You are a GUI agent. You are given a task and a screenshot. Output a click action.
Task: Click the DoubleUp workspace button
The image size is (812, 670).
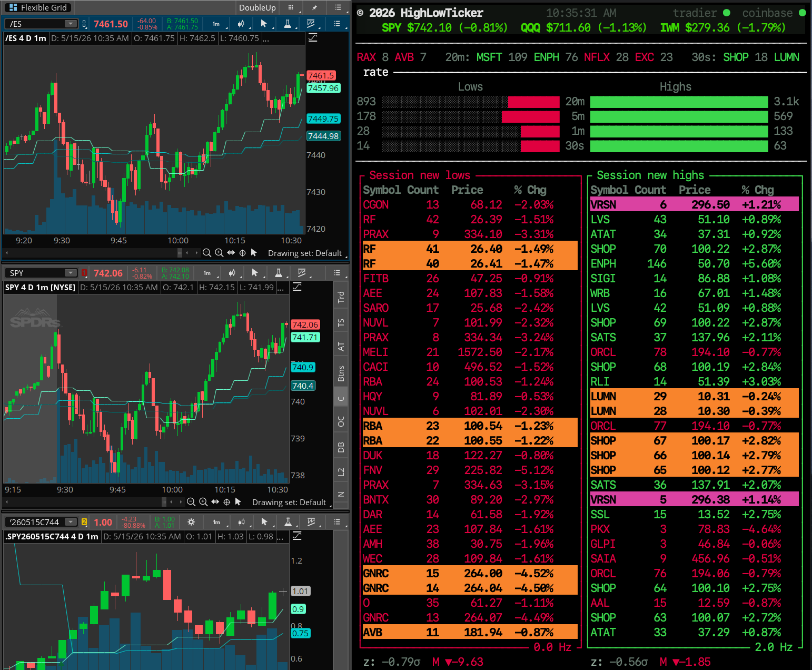257,7
